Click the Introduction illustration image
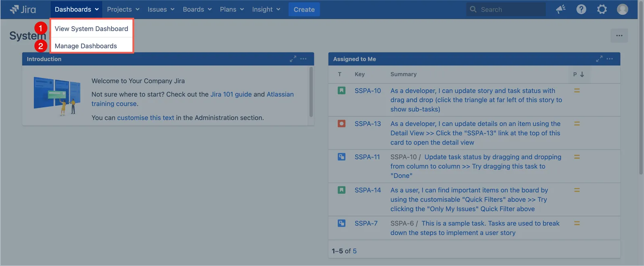The width and height of the screenshot is (644, 266). (x=57, y=96)
